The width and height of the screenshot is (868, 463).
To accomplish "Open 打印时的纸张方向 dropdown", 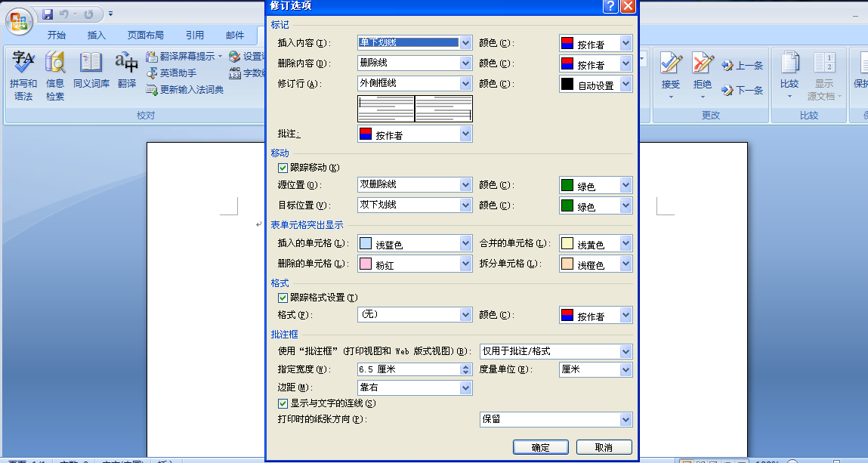I will pyautogui.click(x=556, y=419).
